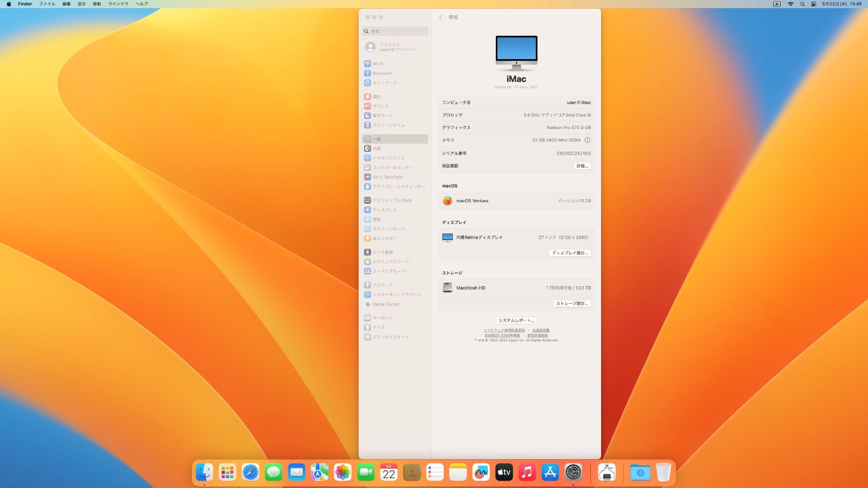Open 外観 settings in the sidebar
The height and width of the screenshot is (488, 868).
click(x=395, y=149)
